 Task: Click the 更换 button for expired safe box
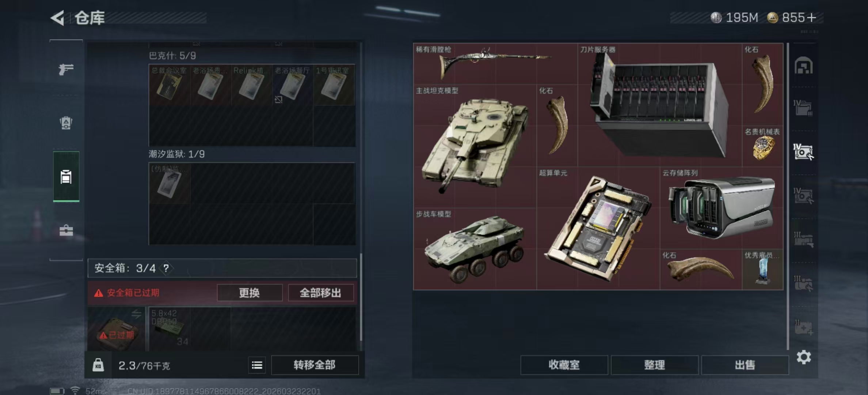(x=250, y=293)
